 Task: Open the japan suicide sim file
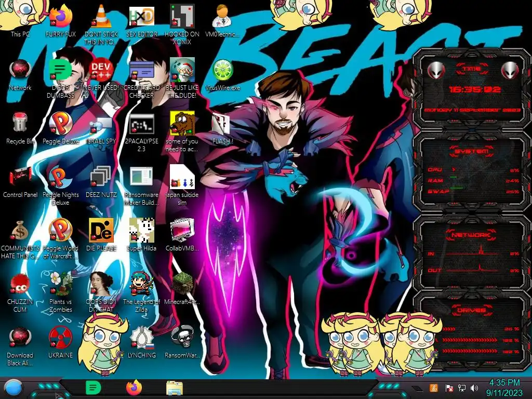point(182,185)
